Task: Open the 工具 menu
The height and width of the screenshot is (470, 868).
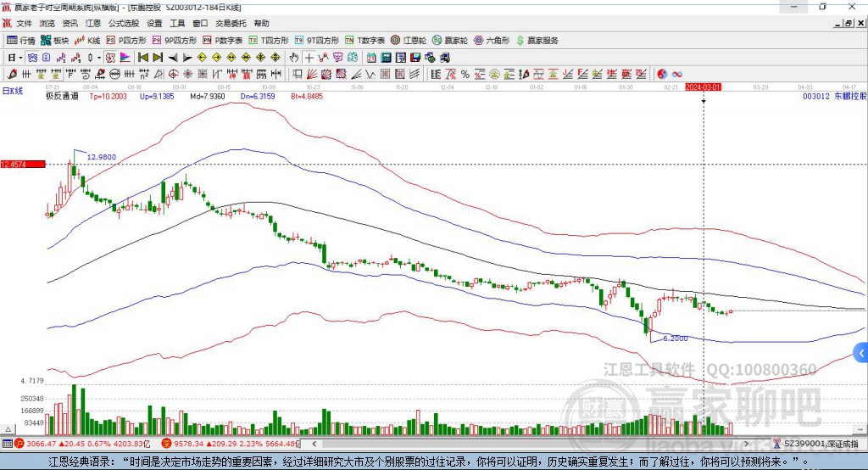Action: coord(177,23)
